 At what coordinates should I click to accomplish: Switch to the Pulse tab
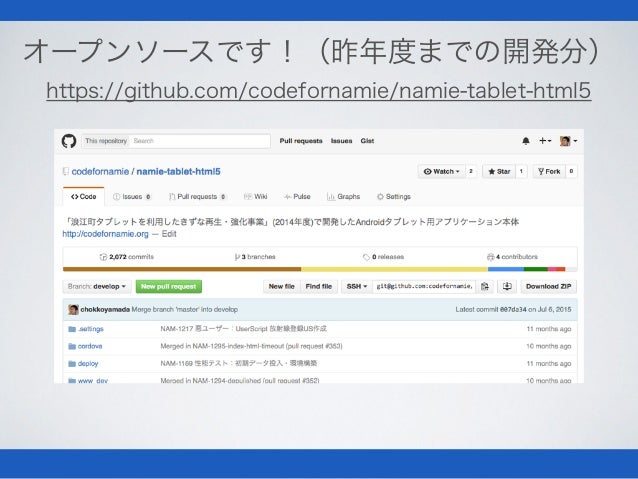pos(297,197)
